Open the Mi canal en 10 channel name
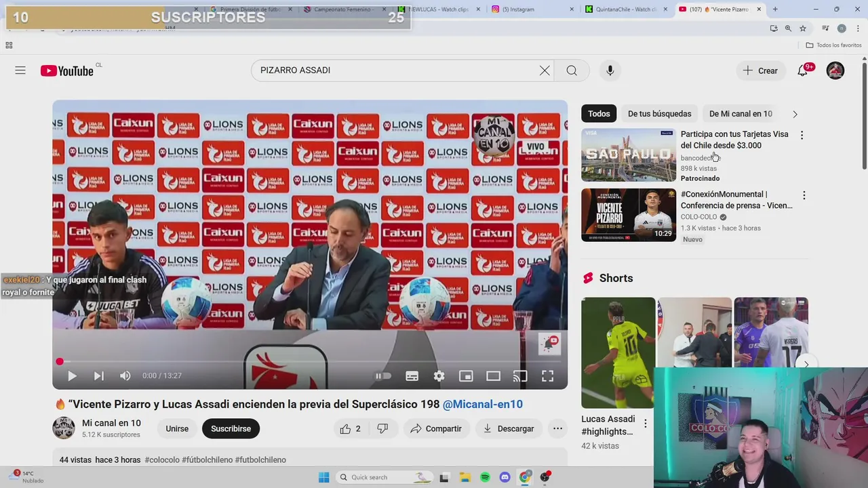 coord(111,423)
